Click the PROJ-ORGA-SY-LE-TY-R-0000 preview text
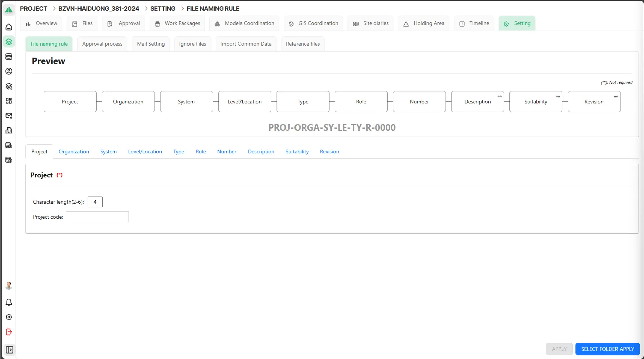Viewport: 644px width, 359px height. click(x=332, y=127)
